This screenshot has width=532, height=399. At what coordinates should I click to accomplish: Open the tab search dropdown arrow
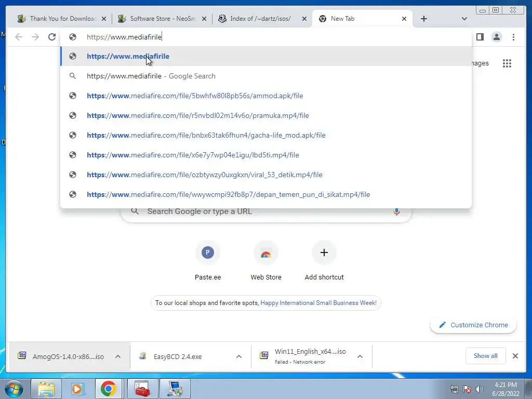pyautogui.click(x=464, y=19)
